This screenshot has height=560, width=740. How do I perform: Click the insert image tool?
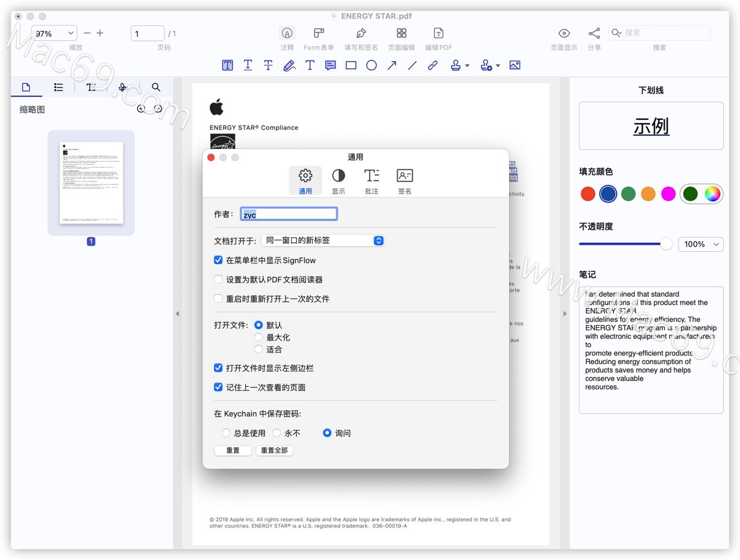pyautogui.click(x=515, y=65)
